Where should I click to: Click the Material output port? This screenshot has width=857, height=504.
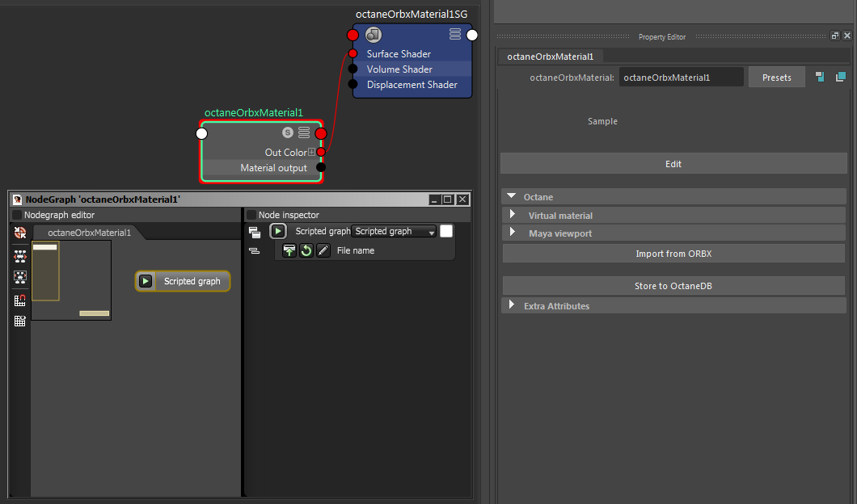[x=321, y=167]
